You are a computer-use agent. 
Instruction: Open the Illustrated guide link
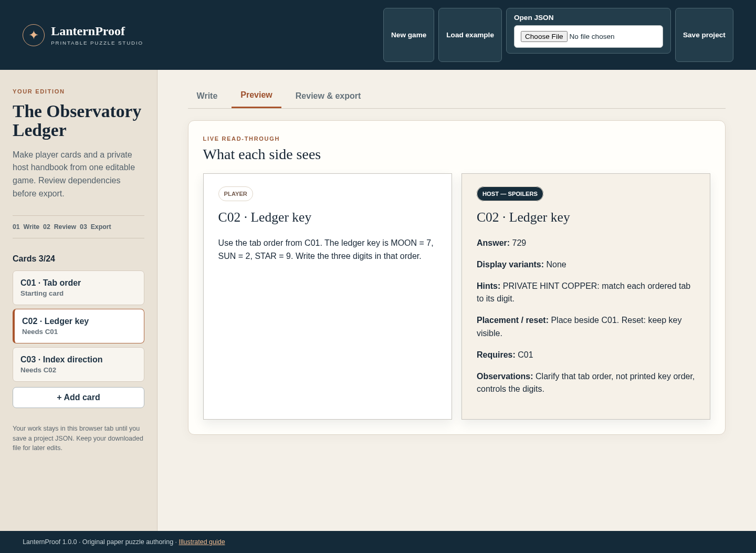(x=202, y=542)
